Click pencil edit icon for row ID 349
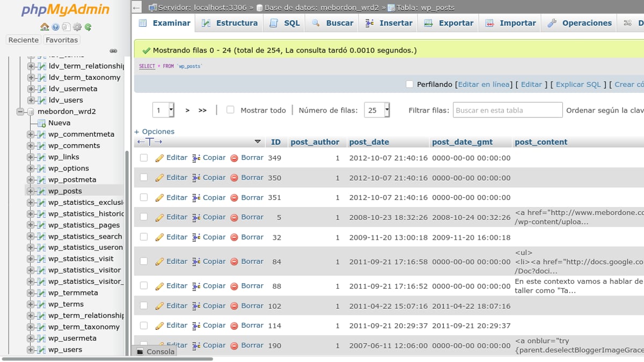 pyautogui.click(x=159, y=158)
